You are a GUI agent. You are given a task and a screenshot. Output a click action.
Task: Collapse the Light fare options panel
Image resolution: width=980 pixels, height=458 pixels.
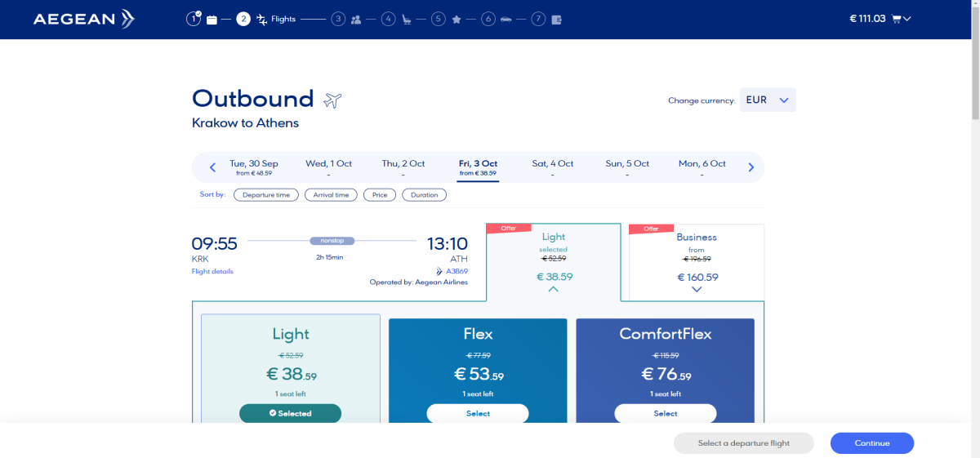554,289
